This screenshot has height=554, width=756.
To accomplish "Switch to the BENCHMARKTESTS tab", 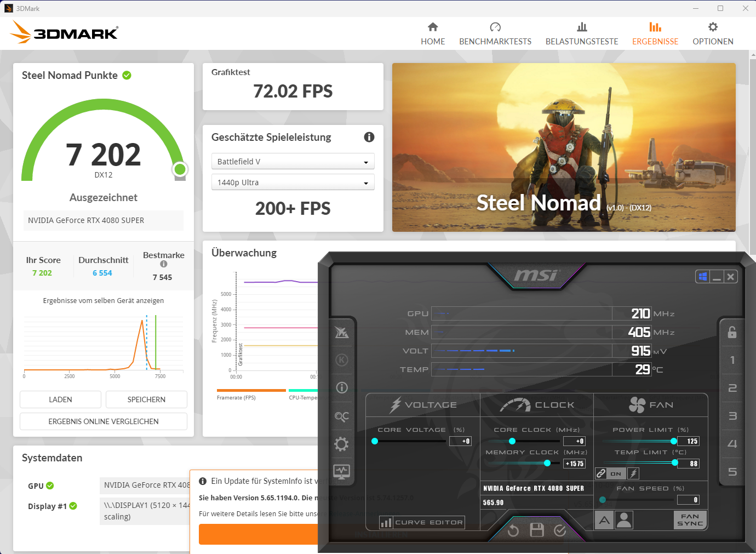I will click(495, 34).
